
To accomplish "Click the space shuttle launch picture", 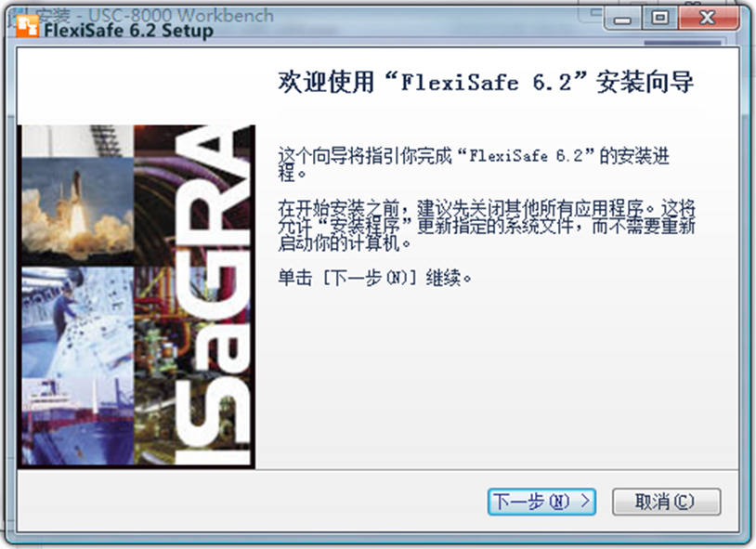I will point(76,190).
